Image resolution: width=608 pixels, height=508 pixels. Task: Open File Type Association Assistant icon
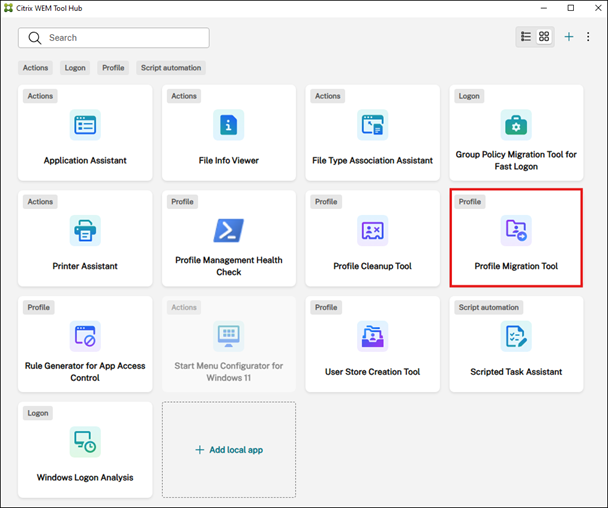(x=372, y=125)
